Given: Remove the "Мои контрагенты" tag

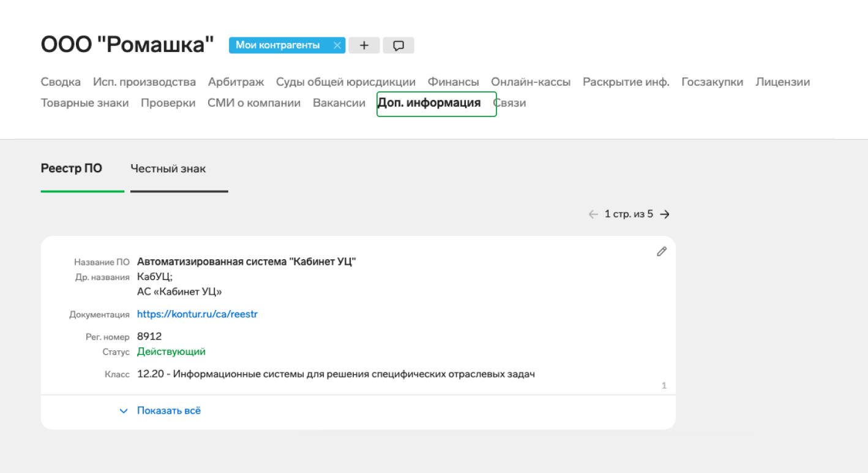Looking at the screenshot, I should pos(337,45).
